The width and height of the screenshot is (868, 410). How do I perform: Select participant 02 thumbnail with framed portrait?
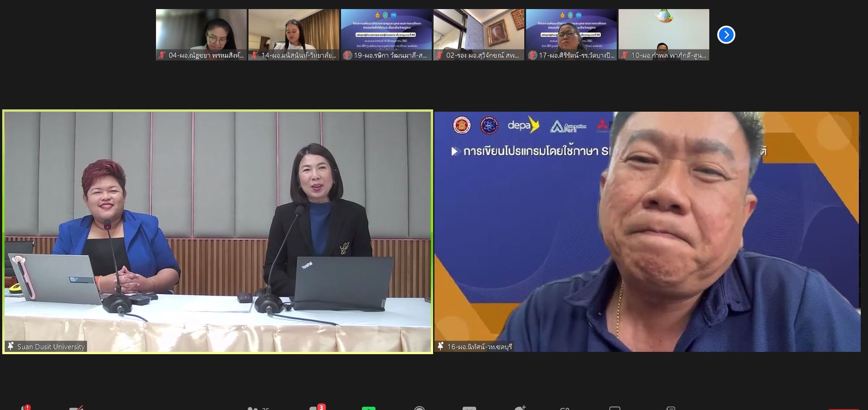click(x=478, y=30)
